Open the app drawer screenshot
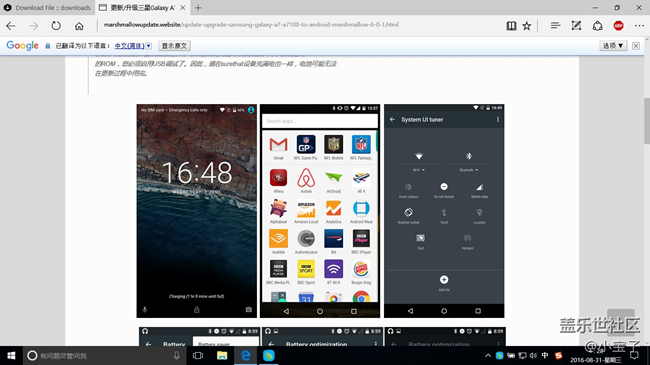 [x=320, y=211]
